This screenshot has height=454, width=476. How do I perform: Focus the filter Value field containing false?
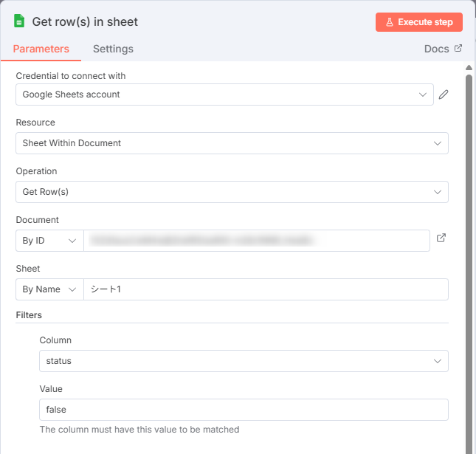[x=244, y=409]
